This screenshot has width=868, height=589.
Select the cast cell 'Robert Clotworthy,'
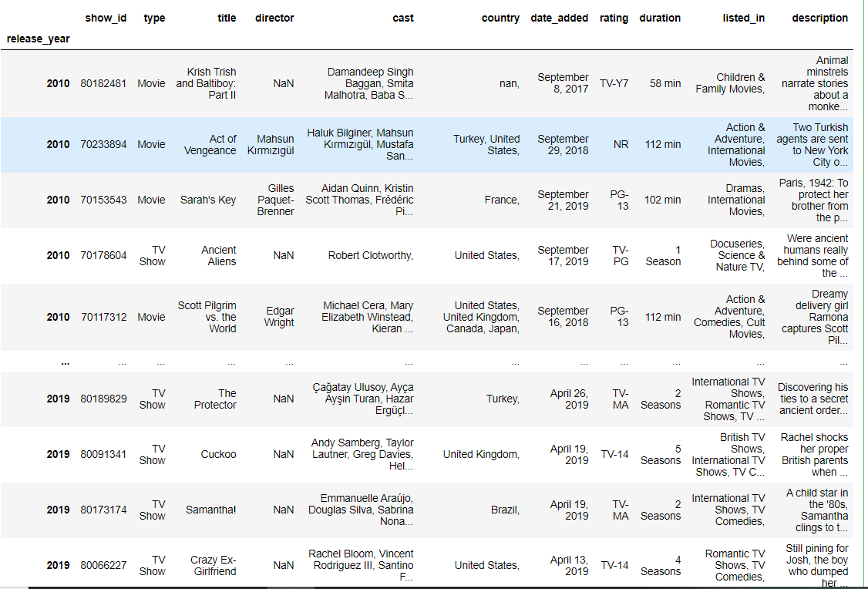[370, 255]
